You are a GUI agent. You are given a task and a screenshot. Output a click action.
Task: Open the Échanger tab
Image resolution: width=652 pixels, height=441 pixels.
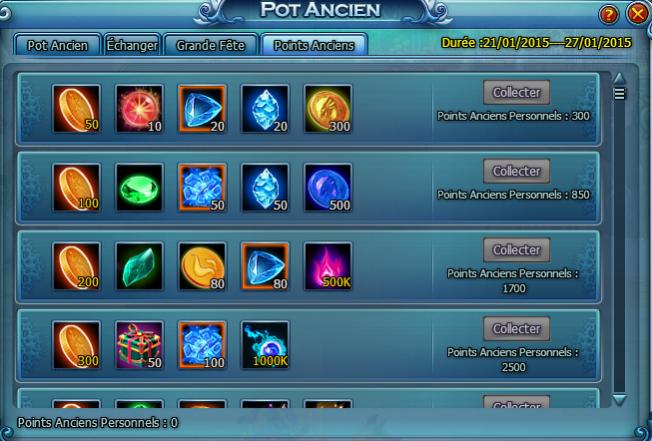(132, 45)
